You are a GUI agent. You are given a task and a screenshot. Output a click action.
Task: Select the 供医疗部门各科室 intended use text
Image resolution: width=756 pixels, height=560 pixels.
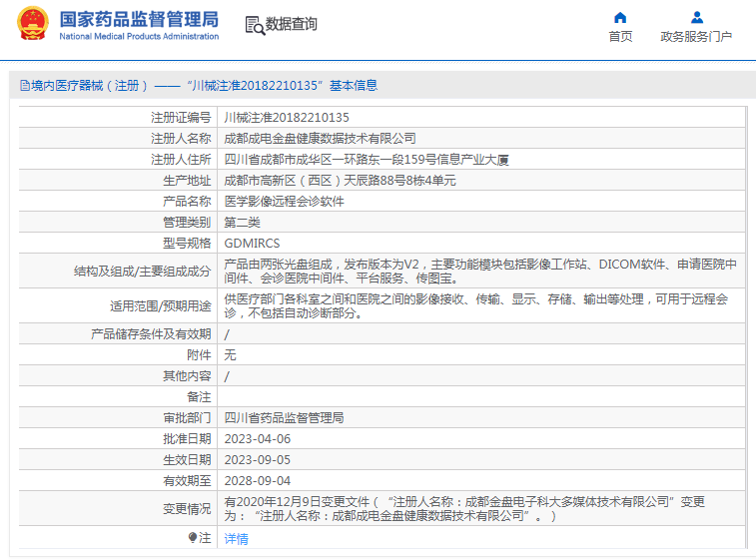[x=476, y=306]
